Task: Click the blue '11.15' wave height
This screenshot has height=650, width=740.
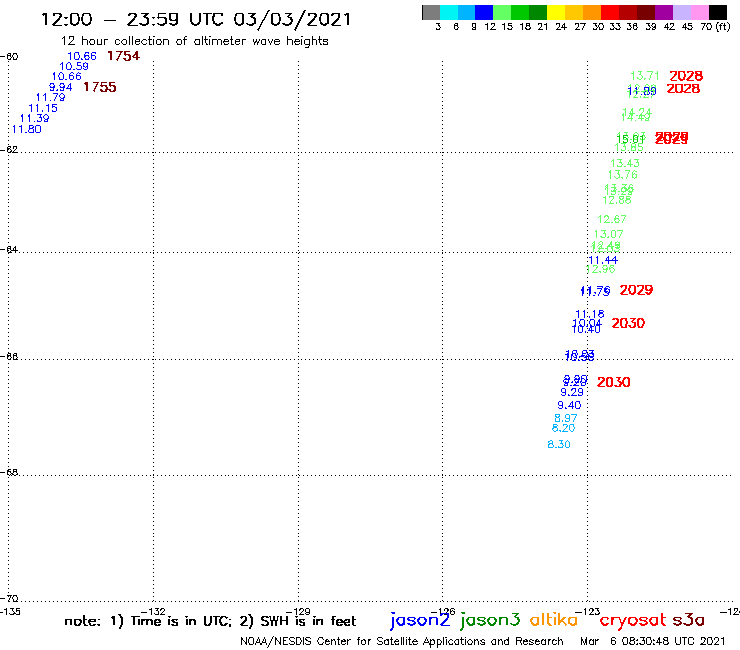Action: click(43, 109)
